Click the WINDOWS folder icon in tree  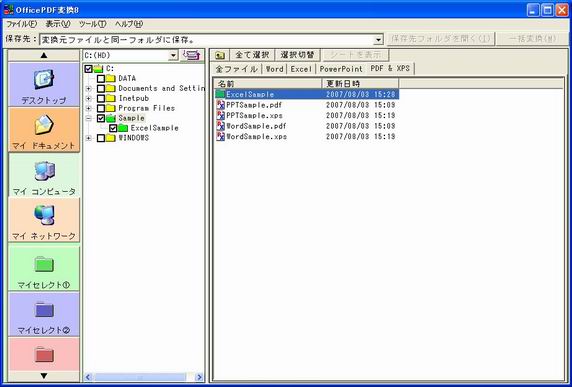[x=111, y=138]
